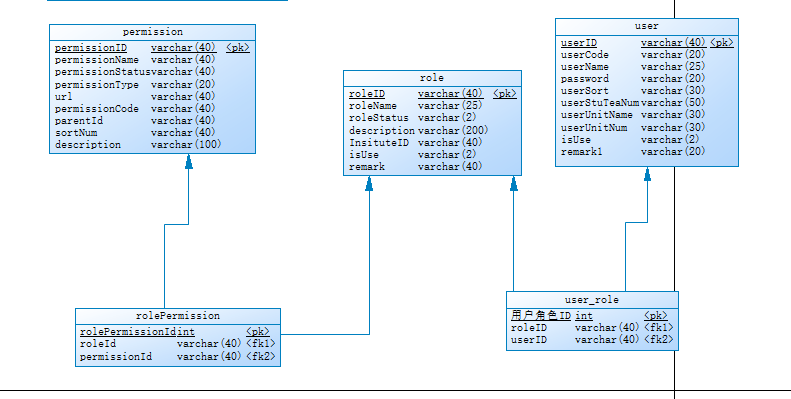The image size is (791, 399).
Task: Click roleID in the role table
Action: [367, 94]
